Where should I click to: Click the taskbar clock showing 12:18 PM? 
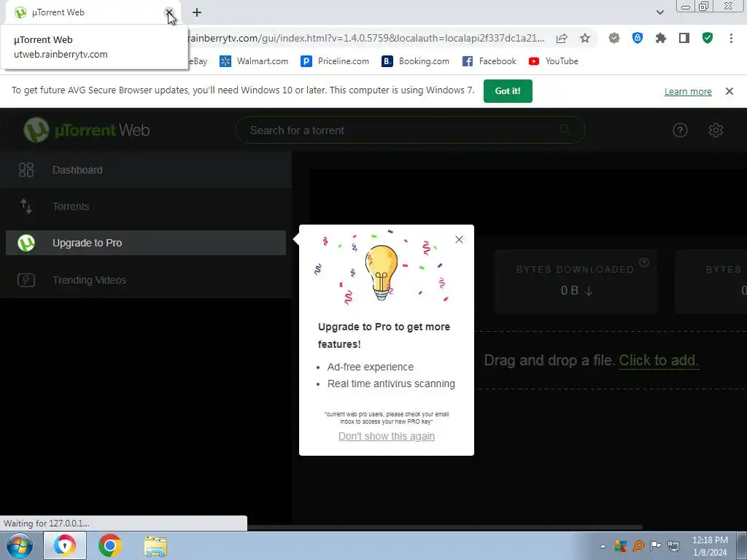[x=710, y=546]
